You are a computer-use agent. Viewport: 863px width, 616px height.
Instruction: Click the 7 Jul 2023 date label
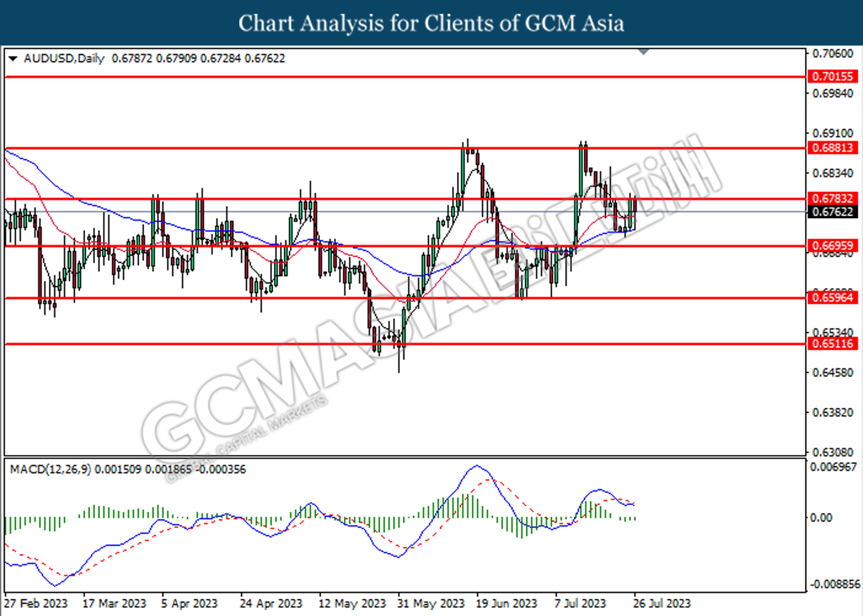pyautogui.click(x=581, y=603)
